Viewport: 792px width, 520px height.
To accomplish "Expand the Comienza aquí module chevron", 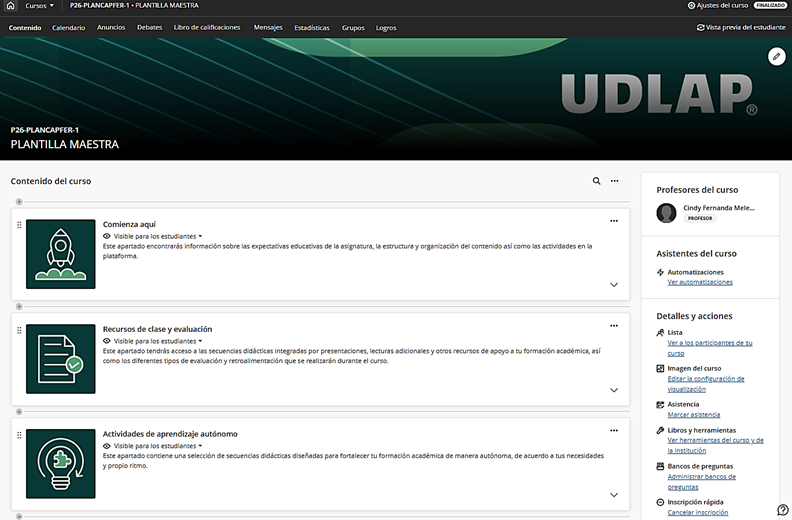I will click(614, 285).
